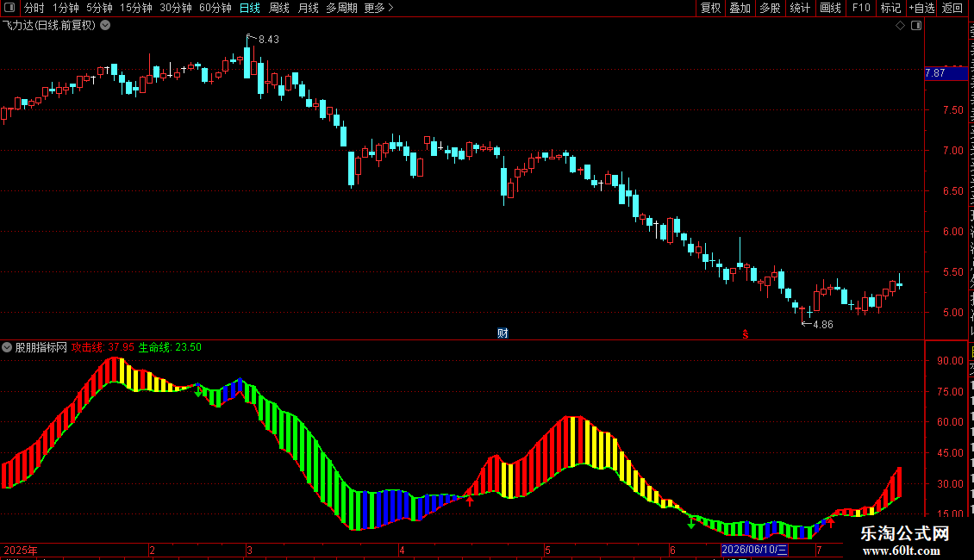Open F10 company info

pos(861,8)
